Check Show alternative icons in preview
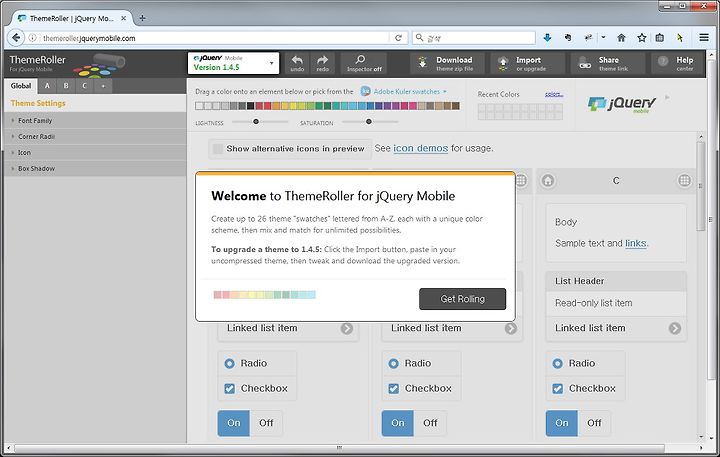720x457 pixels. (x=218, y=148)
